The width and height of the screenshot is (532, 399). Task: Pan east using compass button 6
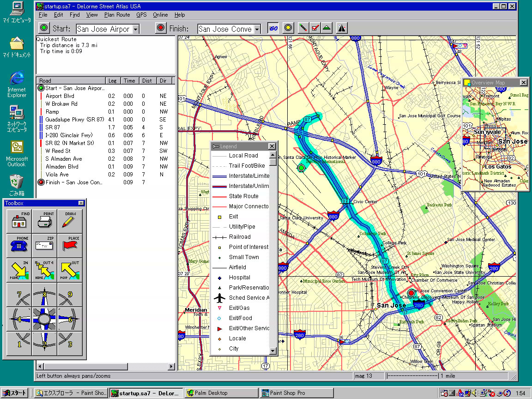point(70,319)
